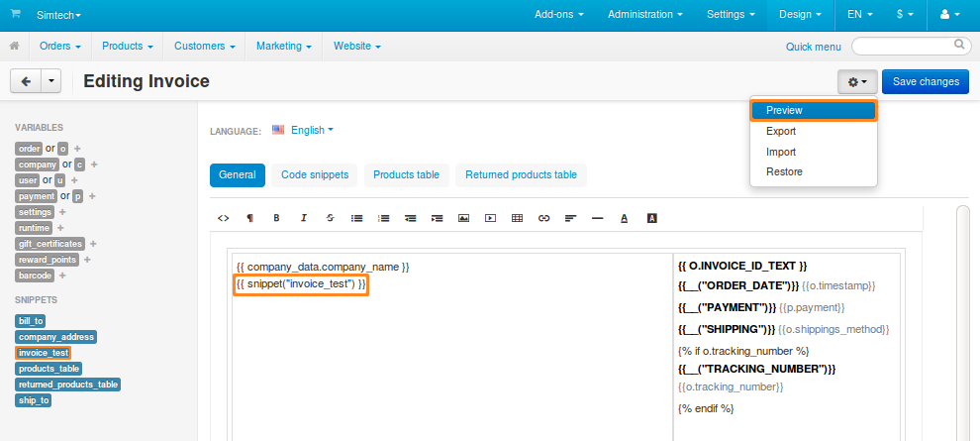Switch to the Code snippets tab
Image resolution: width=980 pixels, height=441 pixels.
315,175
